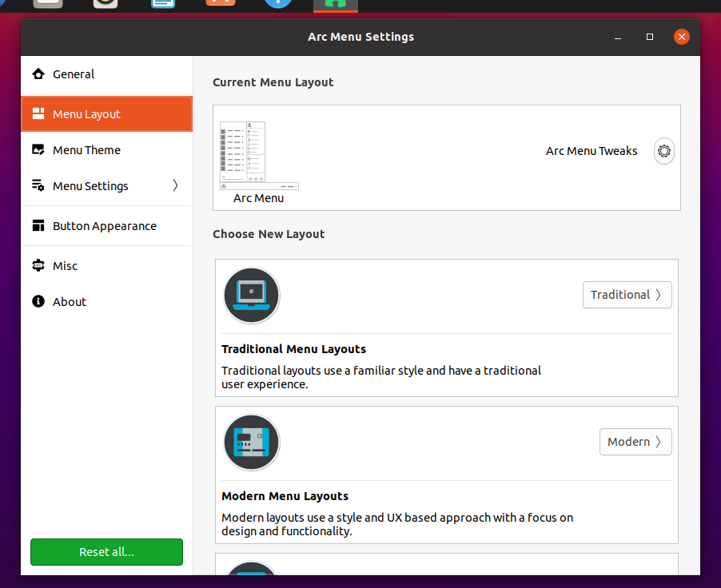Minimize the Arc Menu Settings window
The width and height of the screenshot is (721, 588).
(x=618, y=37)
